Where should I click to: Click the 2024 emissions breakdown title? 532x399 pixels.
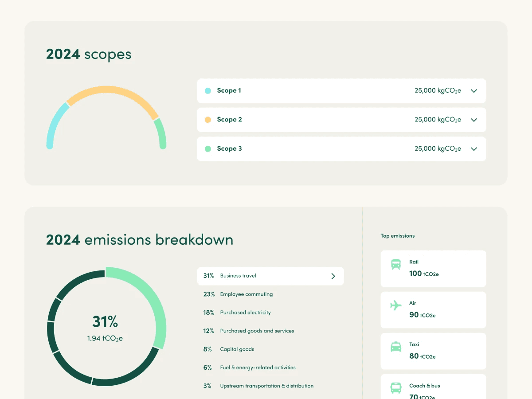pos(139,239)
